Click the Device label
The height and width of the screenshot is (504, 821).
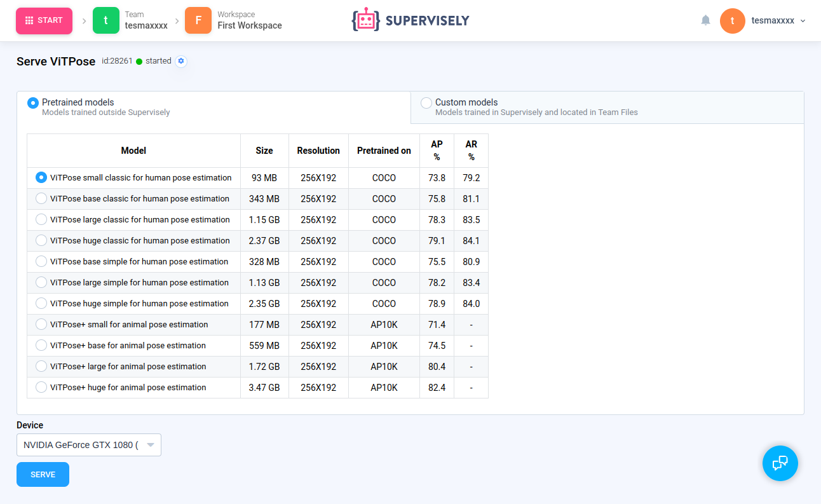tap(30, 425)
